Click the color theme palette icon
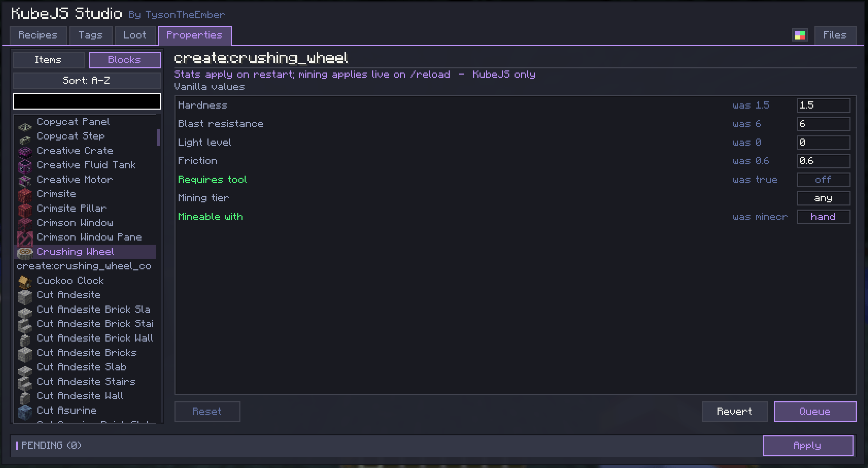 click(800, 35)
